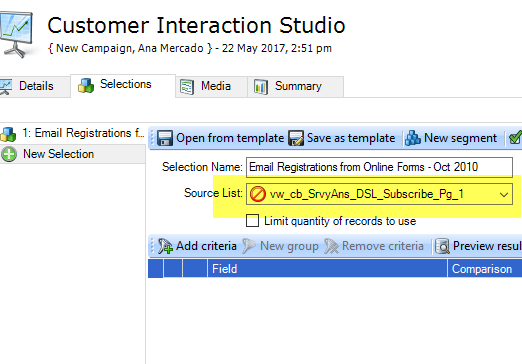Open the Media tab

[211, 86]
